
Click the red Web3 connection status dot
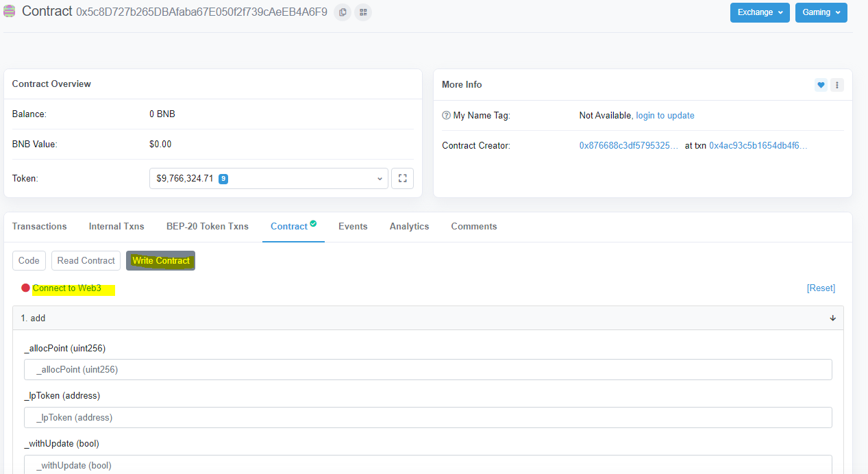pos(26,288)
